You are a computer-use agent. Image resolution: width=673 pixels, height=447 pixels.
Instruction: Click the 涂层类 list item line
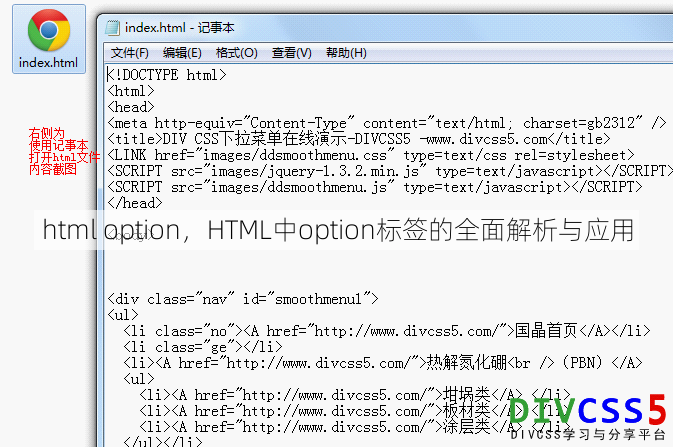point(355,427)
